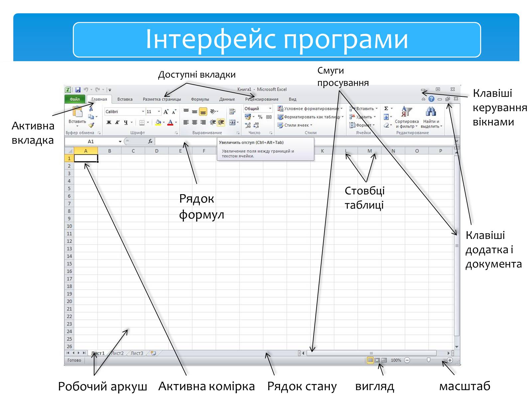The width and height of the screenshot is (532, 399).
Task: Switch to the Формулы ribbon tab
Action: [200, 99]
